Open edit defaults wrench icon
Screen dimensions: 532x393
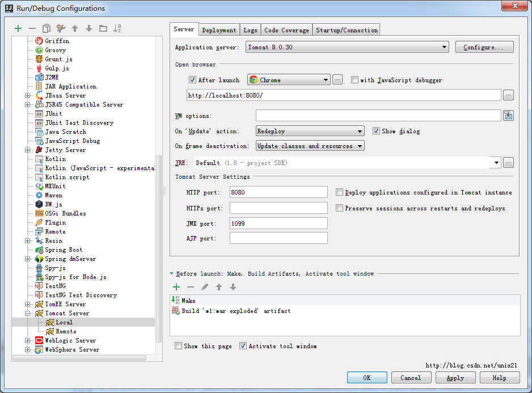point(61,28)
